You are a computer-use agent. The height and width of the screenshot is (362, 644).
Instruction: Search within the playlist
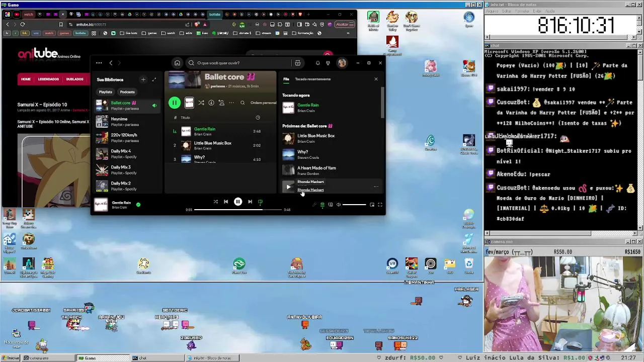pyautogui.click(x=243, y=103)
